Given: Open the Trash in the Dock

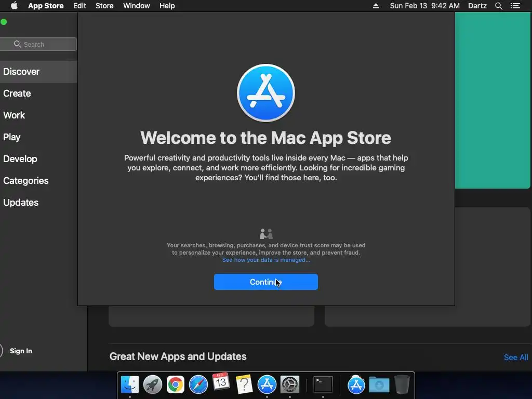Looking at the screenshot, I should pos(402,384).
